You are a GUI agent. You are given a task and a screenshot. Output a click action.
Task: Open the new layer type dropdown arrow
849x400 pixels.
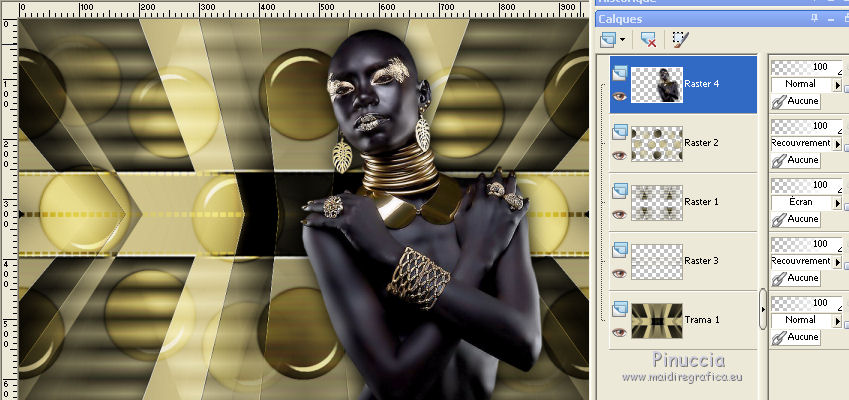[622, 40]
